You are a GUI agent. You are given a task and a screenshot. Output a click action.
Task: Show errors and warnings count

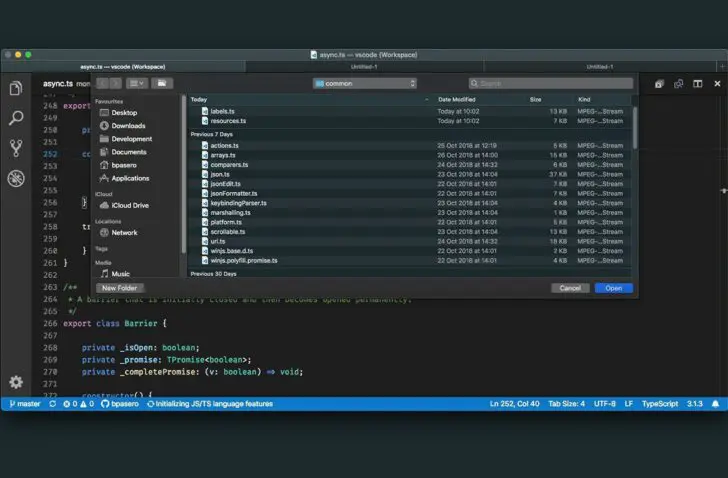78,404
